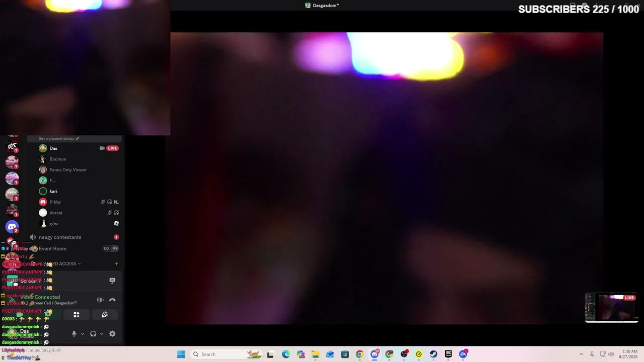Open File Explorer from the taskbar
This screenshot has width=644, height=362.
[315, 354]
